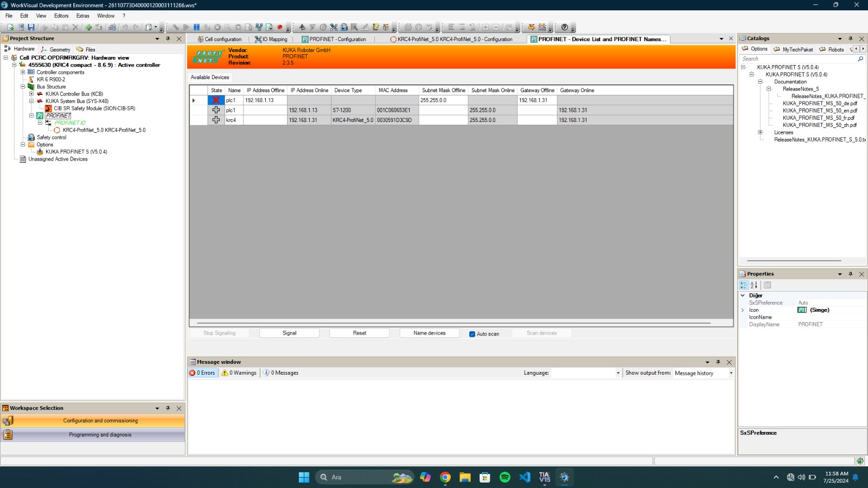Viewport: 868px width, 488px height.
Task: Click the device list horizontal scrollbar
Action: click(x=454, y=323)
